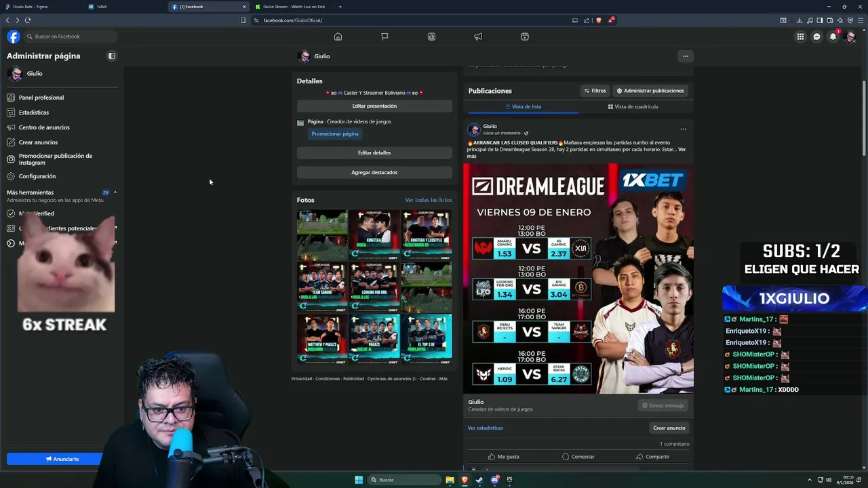Image resolution: width=868 pixels, height=488 pixels.
Task: Open Brave Wallet icon
Action: [830, 20]
